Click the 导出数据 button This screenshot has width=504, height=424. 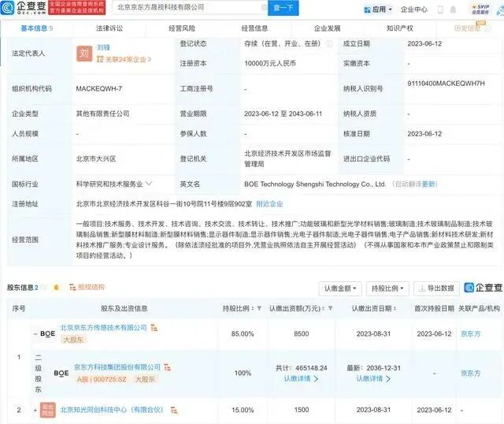coord(436,288)
